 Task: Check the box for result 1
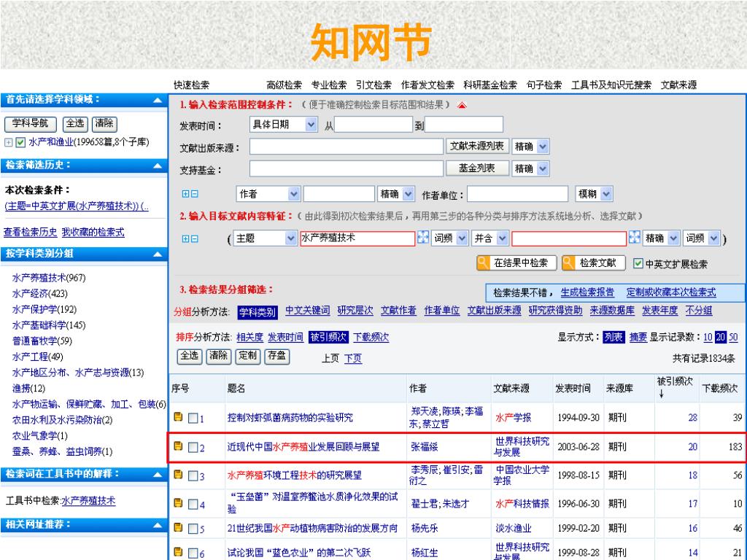(x=193, y=418)
